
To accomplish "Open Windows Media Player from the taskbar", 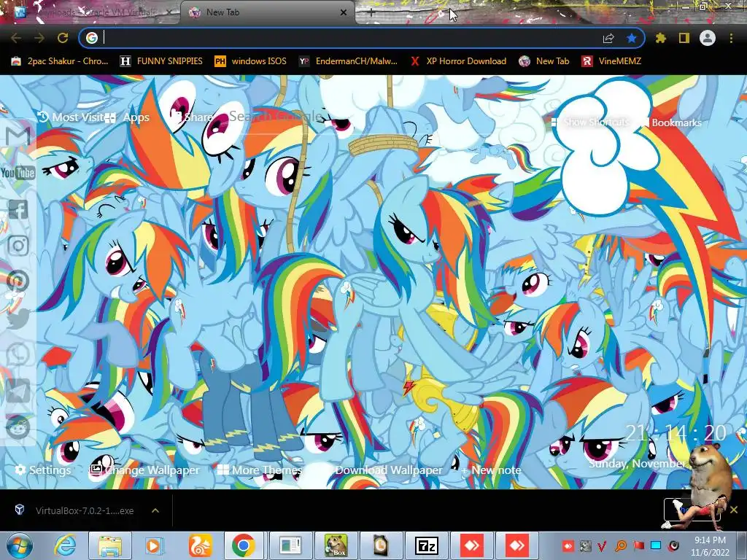I will point(154,545).
